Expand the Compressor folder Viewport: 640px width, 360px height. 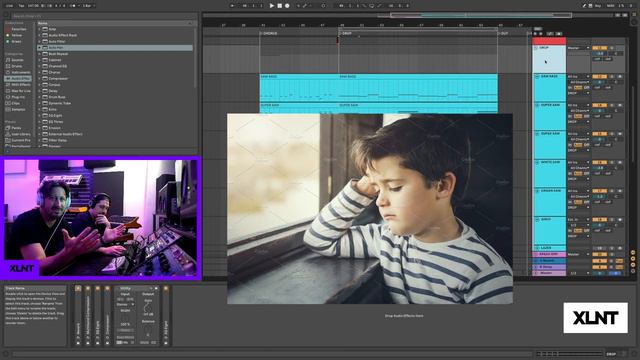click(40, 78)
